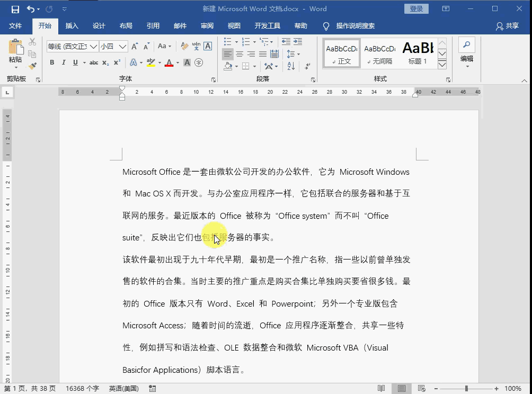Open the undo history dropdown arrow
The image size is (532, 394).
38,10
